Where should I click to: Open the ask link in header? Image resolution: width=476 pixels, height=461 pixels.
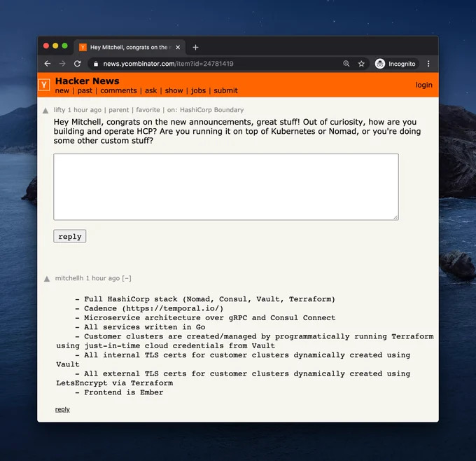(x=151, y=90)
